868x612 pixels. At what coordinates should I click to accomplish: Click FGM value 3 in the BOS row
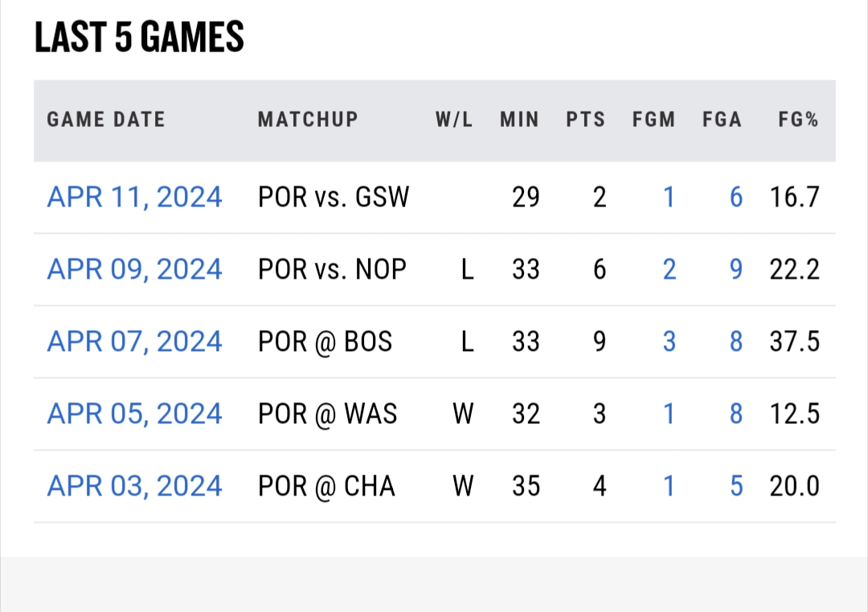point(669,341)
